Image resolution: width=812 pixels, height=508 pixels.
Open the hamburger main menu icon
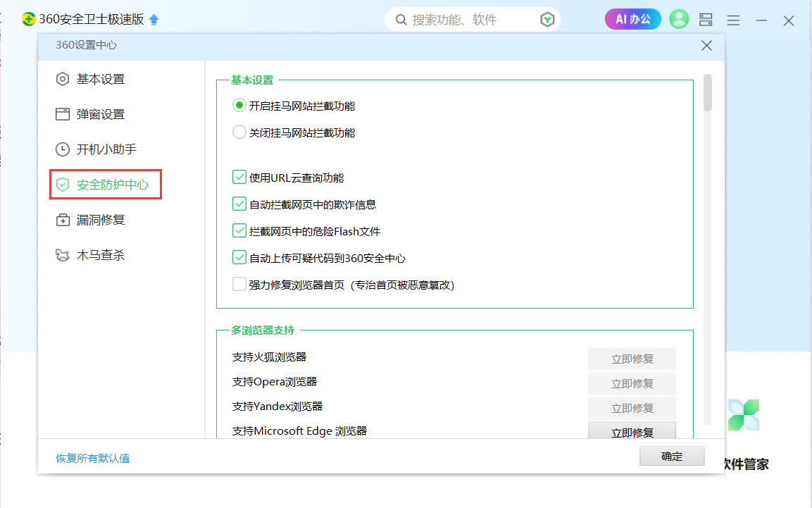pyautogui.click(x=733, y=20)
